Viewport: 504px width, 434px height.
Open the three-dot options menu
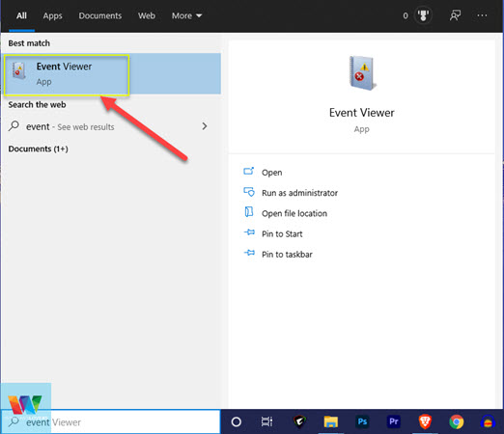tap(482, 15)
